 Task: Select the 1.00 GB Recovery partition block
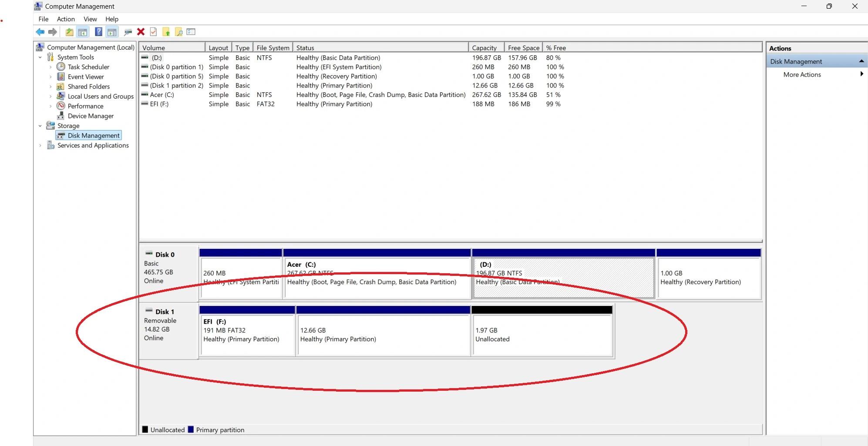(x=709, y=274)
